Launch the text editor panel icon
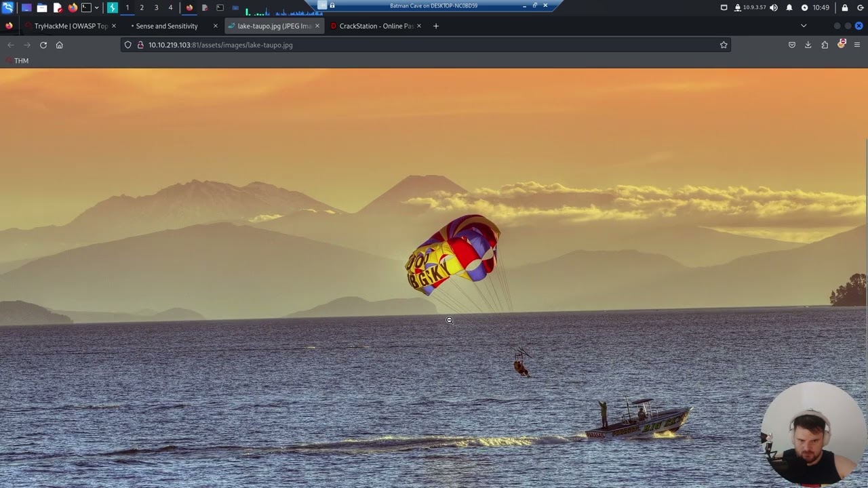Image resolution: width=868 pixels, height=488 pixels. [58, 7]
